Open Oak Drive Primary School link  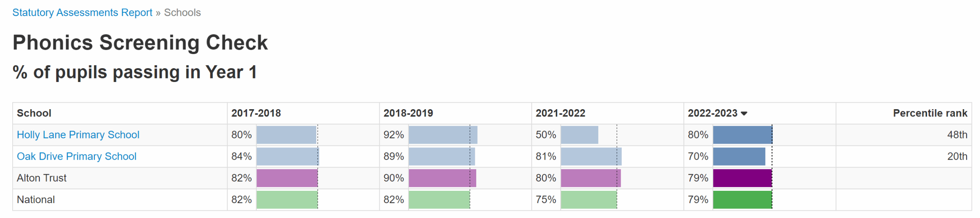pyautogui.click(x=76, y=156)
